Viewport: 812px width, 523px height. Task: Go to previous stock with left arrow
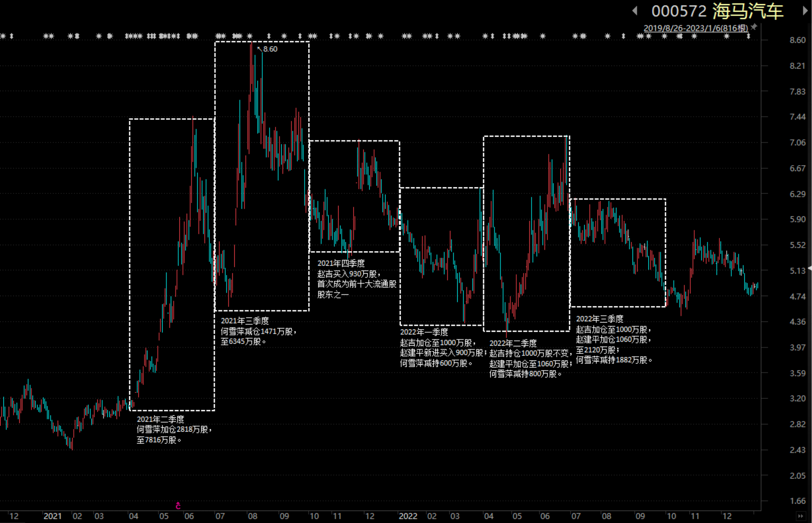coord(635,11)
